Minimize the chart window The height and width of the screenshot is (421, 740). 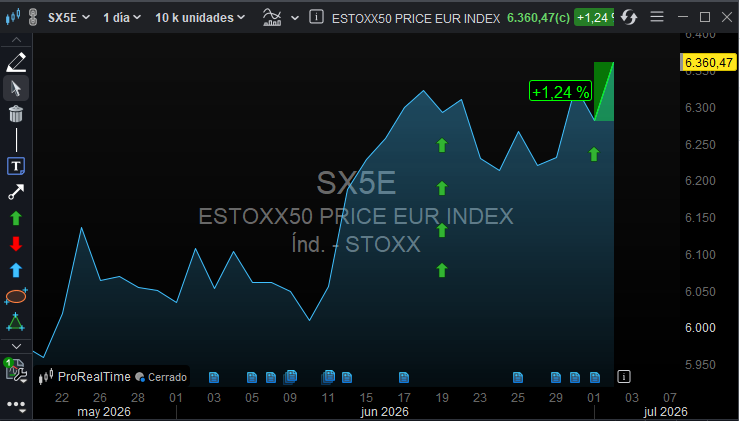click(x=682, y=17)
